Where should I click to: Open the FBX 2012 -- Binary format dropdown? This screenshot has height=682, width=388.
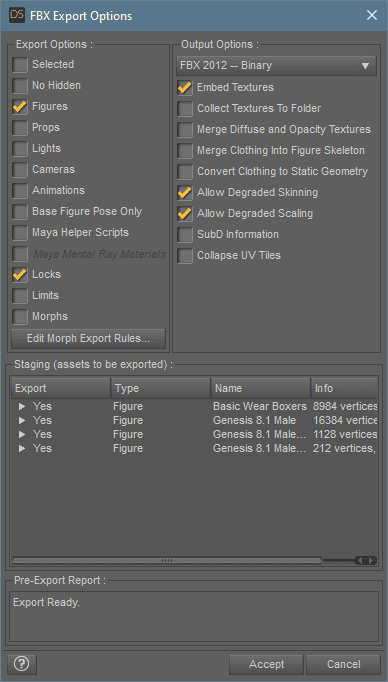pyautogui.click(x=276, y=66)
